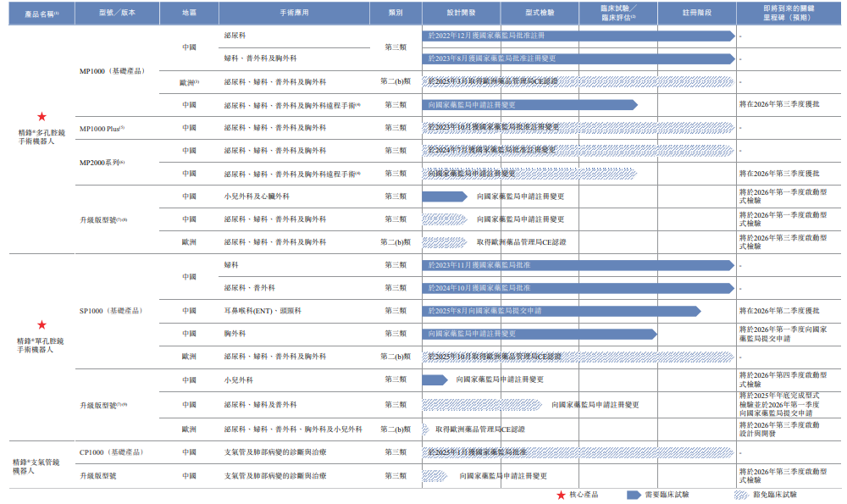Image resolution: width=847 pixels, height=504 pixels.
Task: Click the 於2025年8月向國家藥監局提交申請 progress bar
Action: tap(562, 311)
